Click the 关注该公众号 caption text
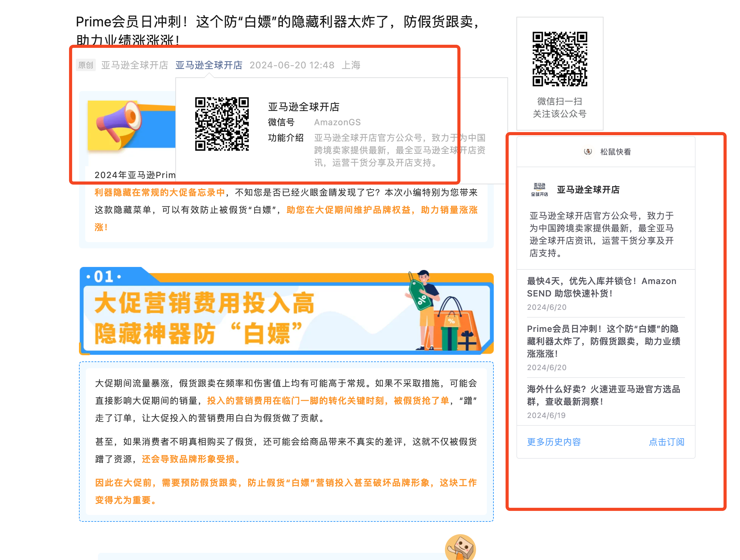 click(560, 114)
